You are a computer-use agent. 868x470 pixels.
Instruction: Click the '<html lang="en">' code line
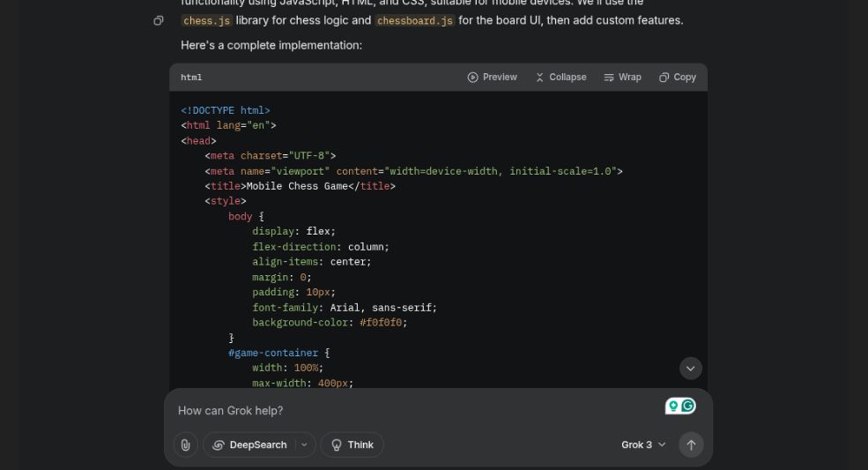(228, 125)
